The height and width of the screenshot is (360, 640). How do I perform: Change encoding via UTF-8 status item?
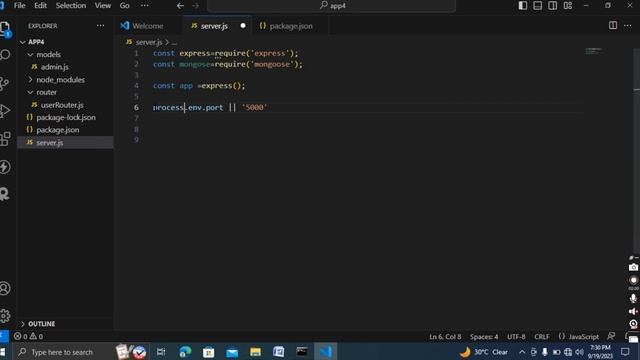[x=516, y=337]
